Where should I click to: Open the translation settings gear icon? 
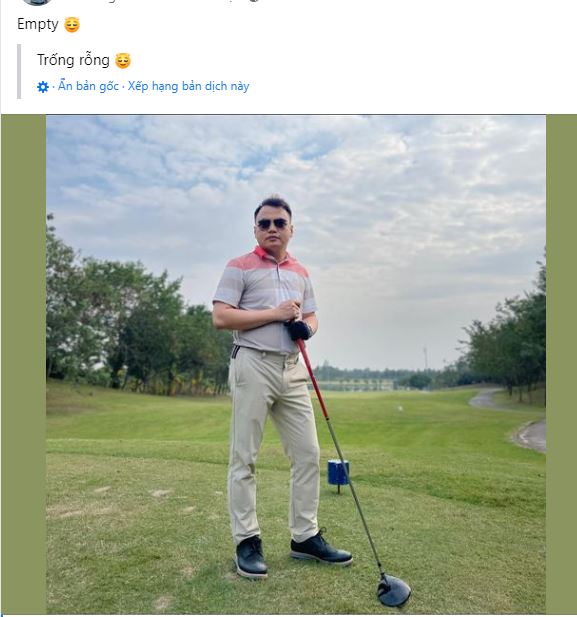[43, 87]
